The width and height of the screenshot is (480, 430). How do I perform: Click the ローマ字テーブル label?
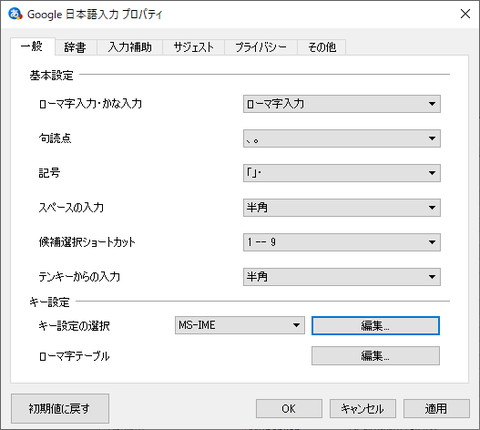tap(74, 356)
